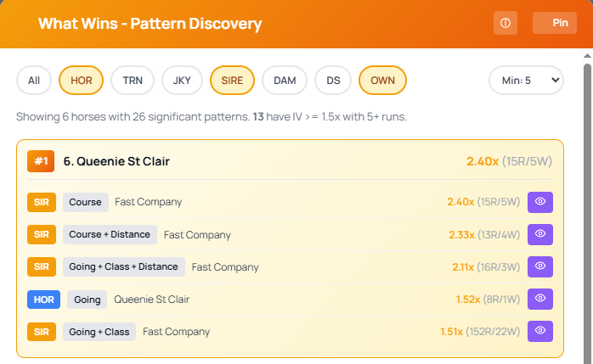Click the SIR badge in Course + Distance row
Screen dimensions: 593x364
(x=42, y=234)
